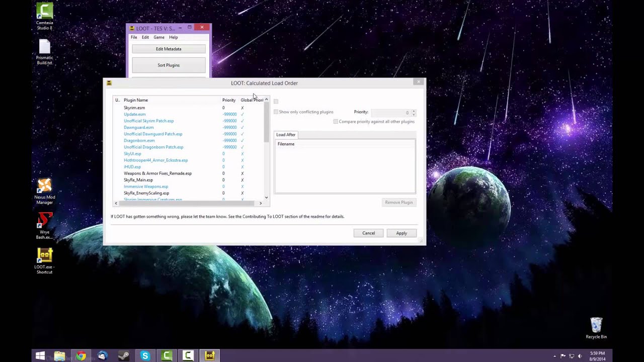The width and height of the screenshot is (644, 362).
Task: Sort by Global Priority column header
Action: pyautogui.click(x=252, y=100)
